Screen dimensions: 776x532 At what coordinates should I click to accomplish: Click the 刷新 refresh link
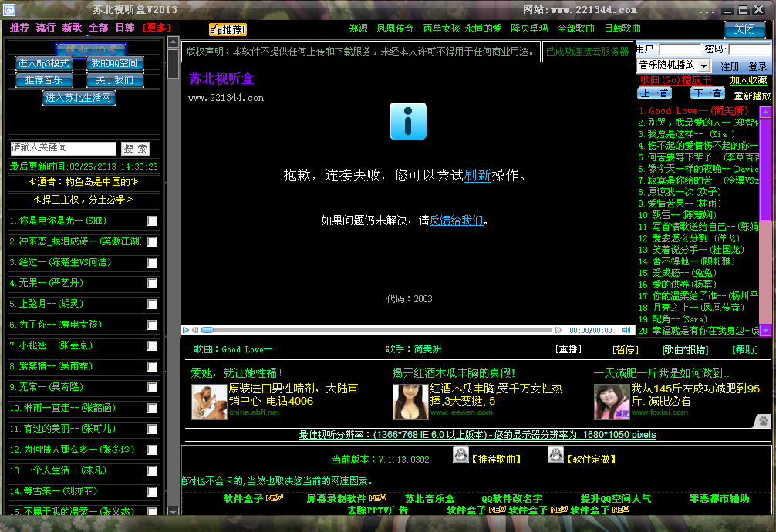point(477,175)
